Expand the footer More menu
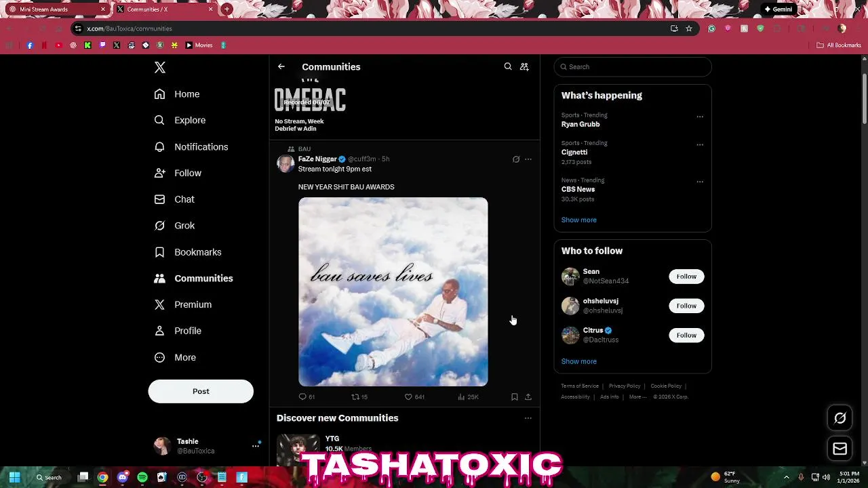The image size is (868, 488). pyautogui.click(x=637, y=397)
